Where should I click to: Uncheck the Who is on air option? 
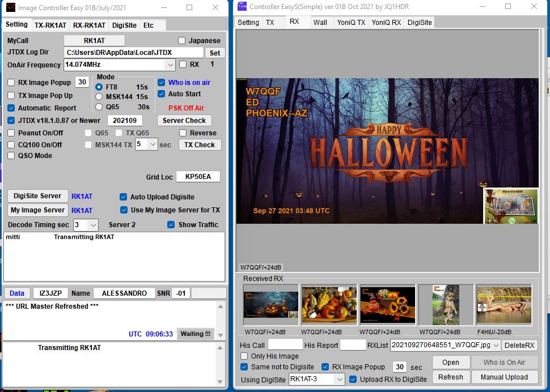162,83
